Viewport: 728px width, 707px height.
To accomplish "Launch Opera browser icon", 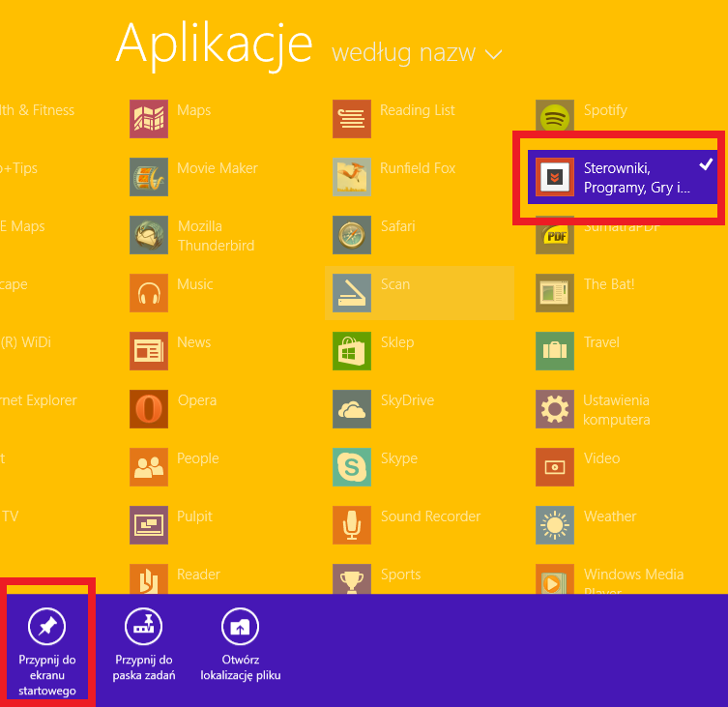I will click(x=149, y=409).
